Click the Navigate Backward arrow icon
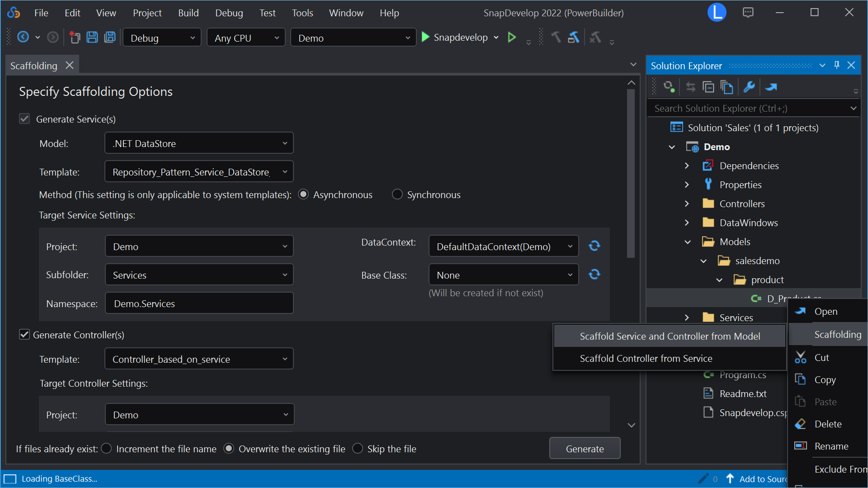868x488 pixels. point(23,37)
